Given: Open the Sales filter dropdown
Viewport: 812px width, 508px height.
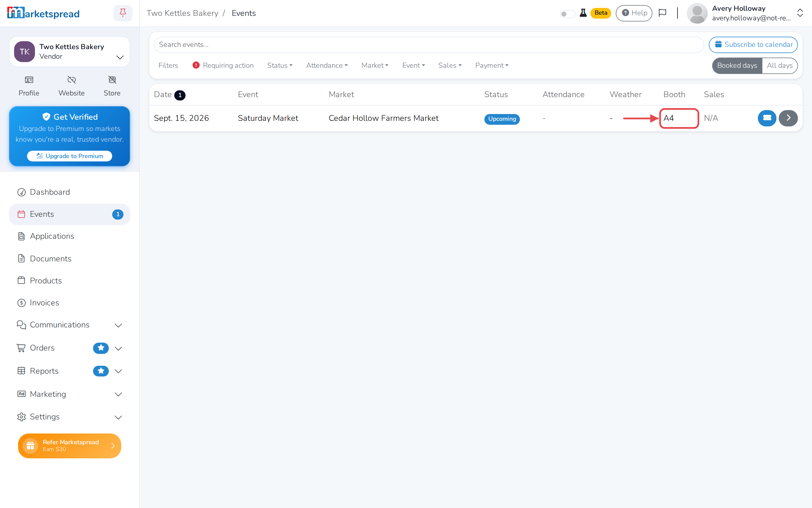Looking at the screenshot, I should 450,65.
